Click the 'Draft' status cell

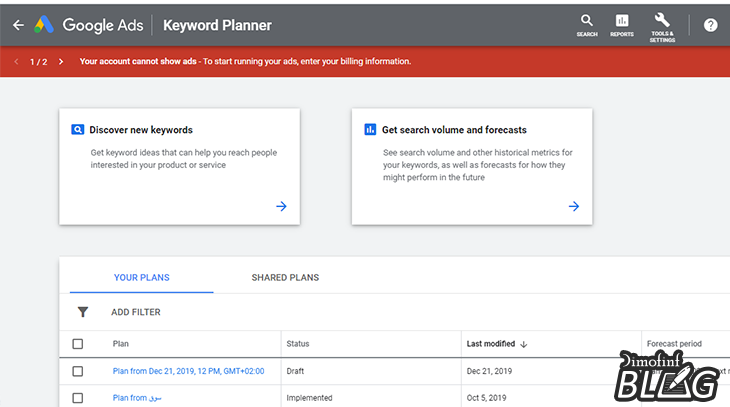tap(295, 371)
